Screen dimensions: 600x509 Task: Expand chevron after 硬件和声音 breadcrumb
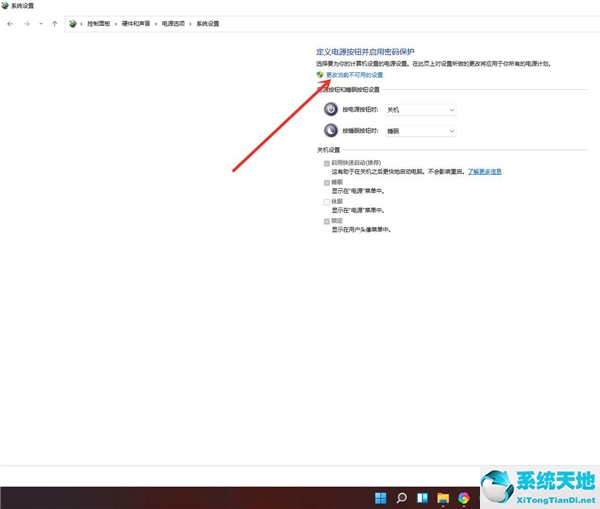[156, 24]
